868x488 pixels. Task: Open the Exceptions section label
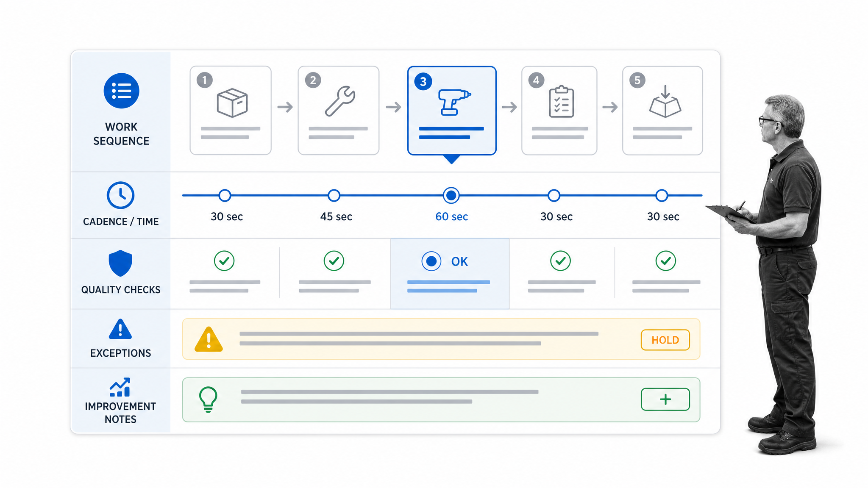tap(120, 353)
